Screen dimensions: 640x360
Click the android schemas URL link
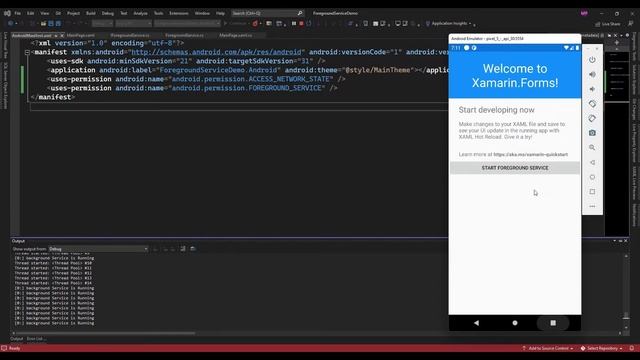216,52
